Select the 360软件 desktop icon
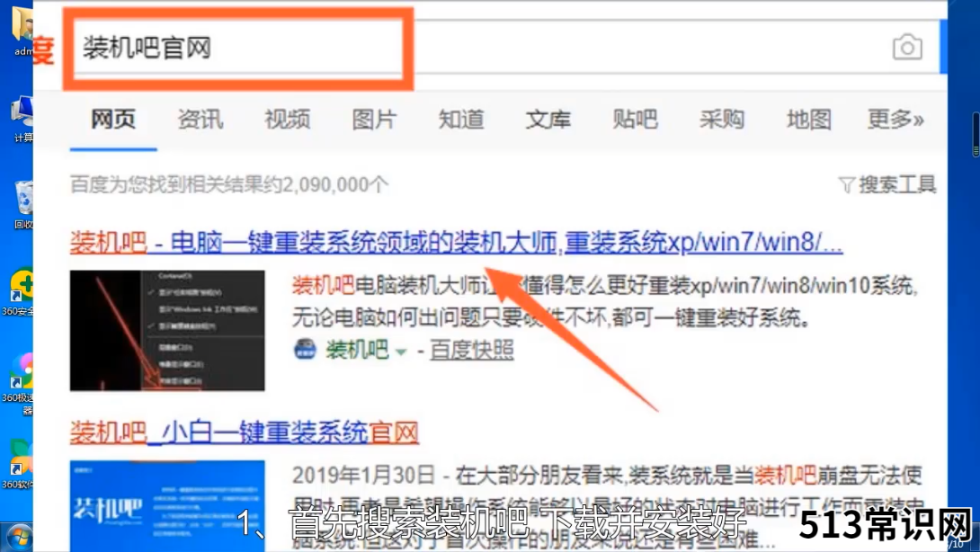The width and height of the screenshot is (980, 552). (19, 464)
